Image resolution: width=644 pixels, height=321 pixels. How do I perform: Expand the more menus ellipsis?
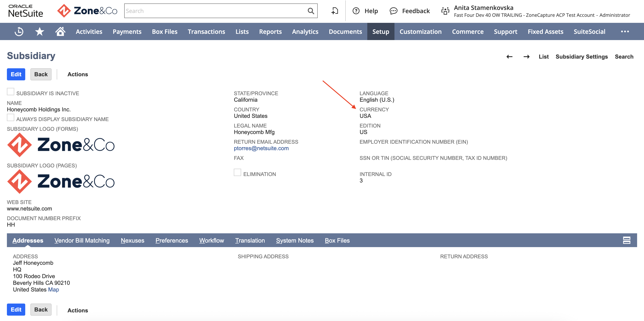click(625, 31)
